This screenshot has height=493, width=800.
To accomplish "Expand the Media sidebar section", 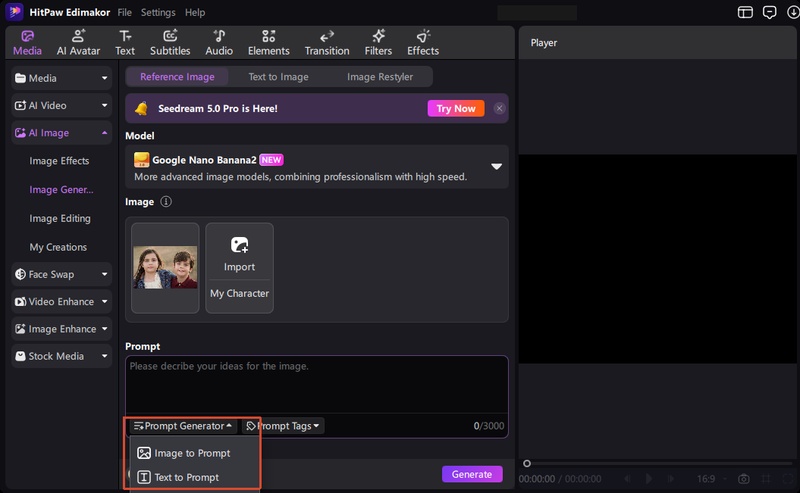I will 61,78.
